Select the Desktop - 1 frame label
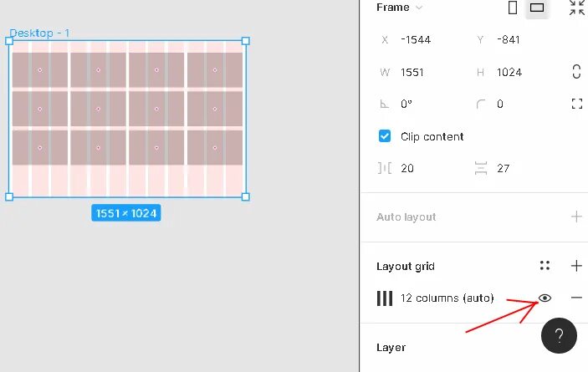Screen dimensions: 588x372 click(x=39, y=33)
